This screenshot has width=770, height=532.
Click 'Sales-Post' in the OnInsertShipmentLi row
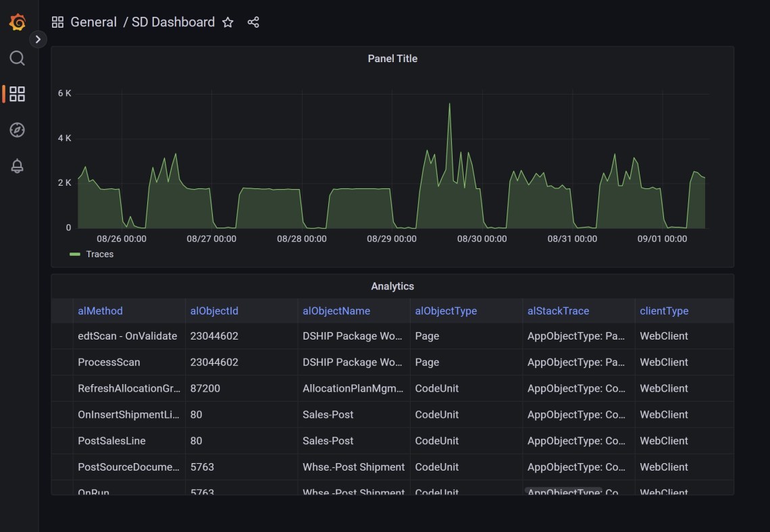353,415
